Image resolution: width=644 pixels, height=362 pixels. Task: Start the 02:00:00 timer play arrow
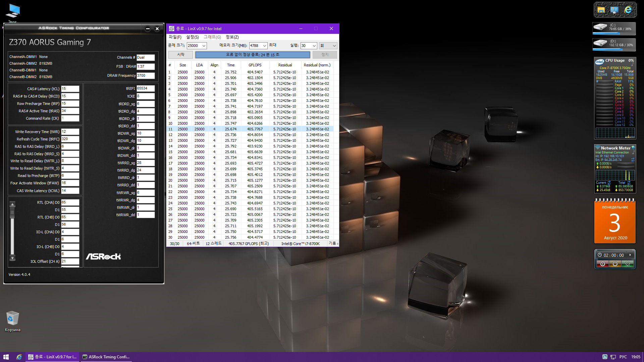click(630, 255)
